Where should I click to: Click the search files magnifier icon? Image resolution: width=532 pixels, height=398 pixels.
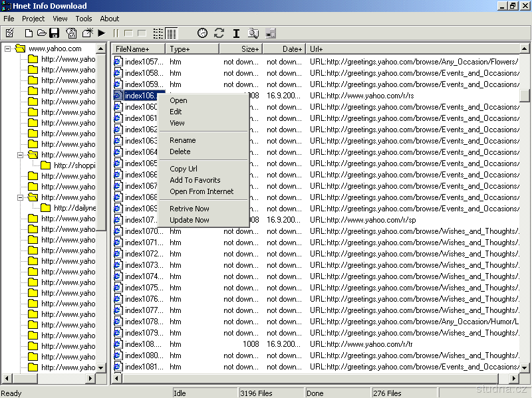point(253,33)
